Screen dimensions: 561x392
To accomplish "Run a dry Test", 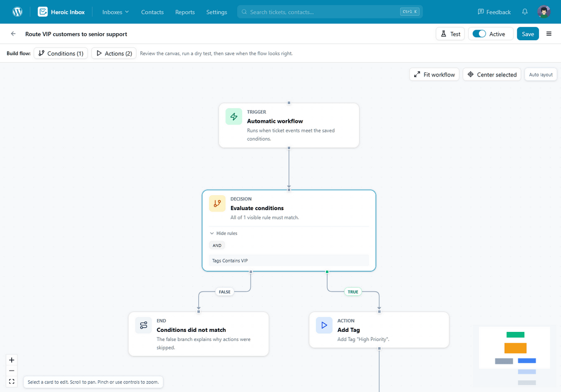I will click(x=450, y=34).
